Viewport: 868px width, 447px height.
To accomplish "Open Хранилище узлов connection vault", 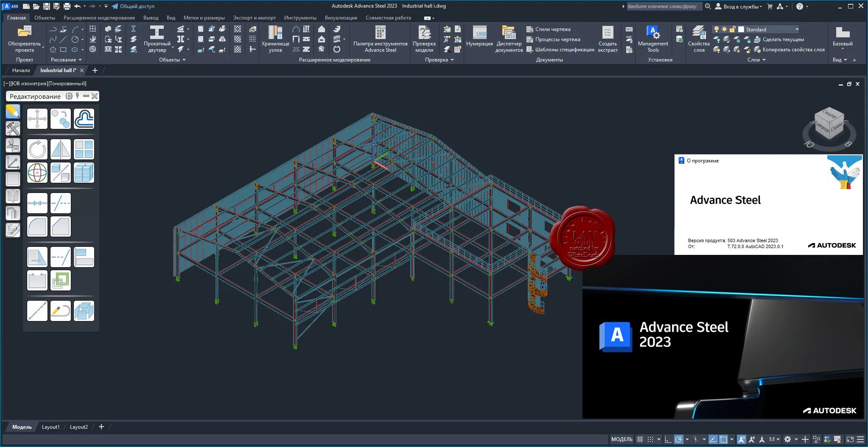I will tap(275, 39).
